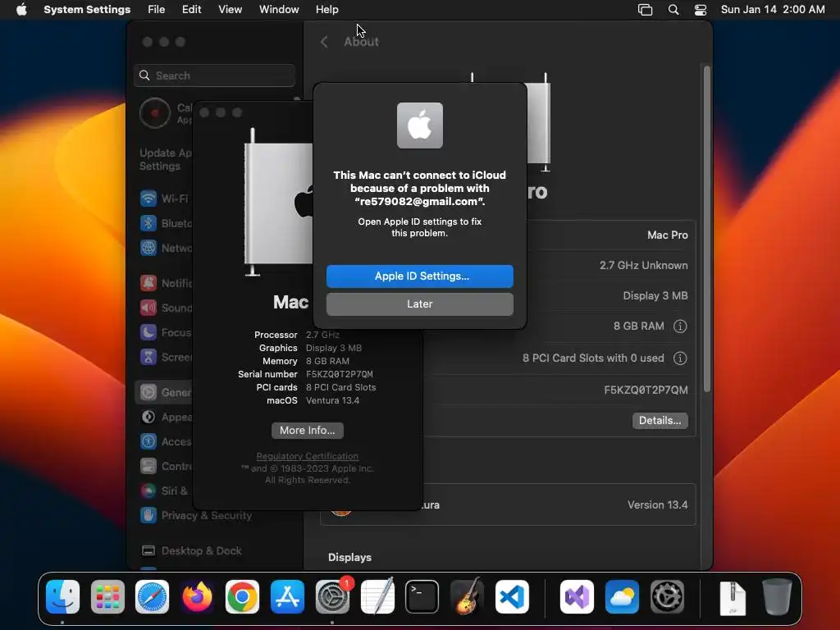840x630 pixels.
Task: Open the View menu
Action: (230, 10)
